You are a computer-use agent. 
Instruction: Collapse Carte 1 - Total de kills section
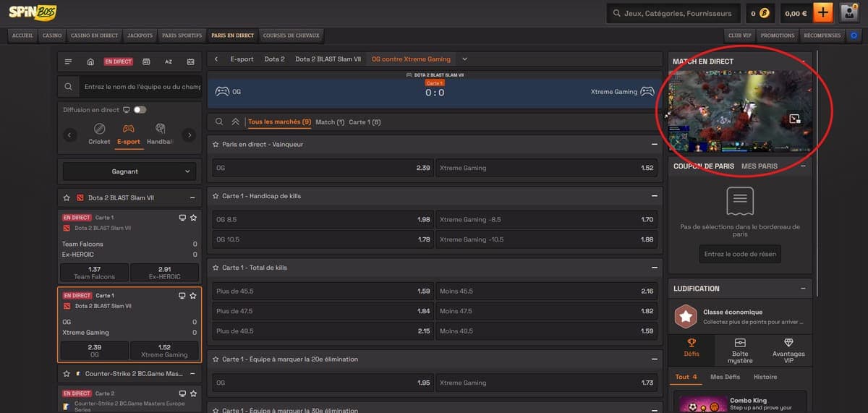654,268
